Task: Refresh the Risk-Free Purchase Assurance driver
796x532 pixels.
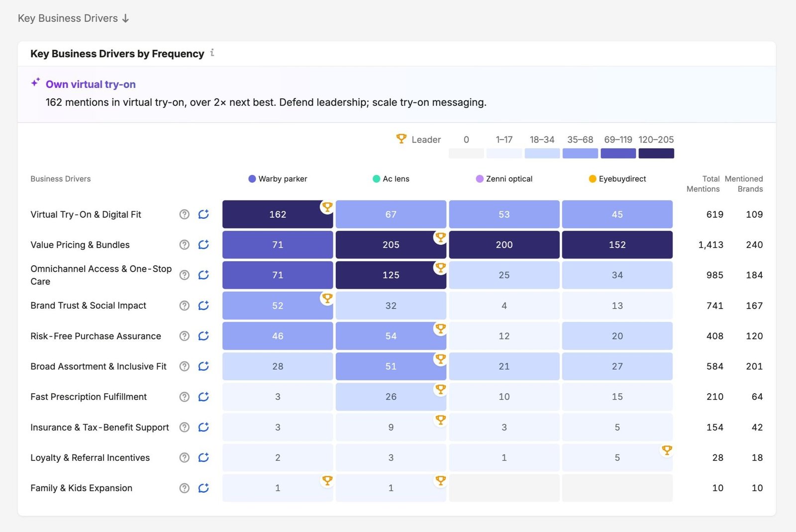Action: point(203,336)
